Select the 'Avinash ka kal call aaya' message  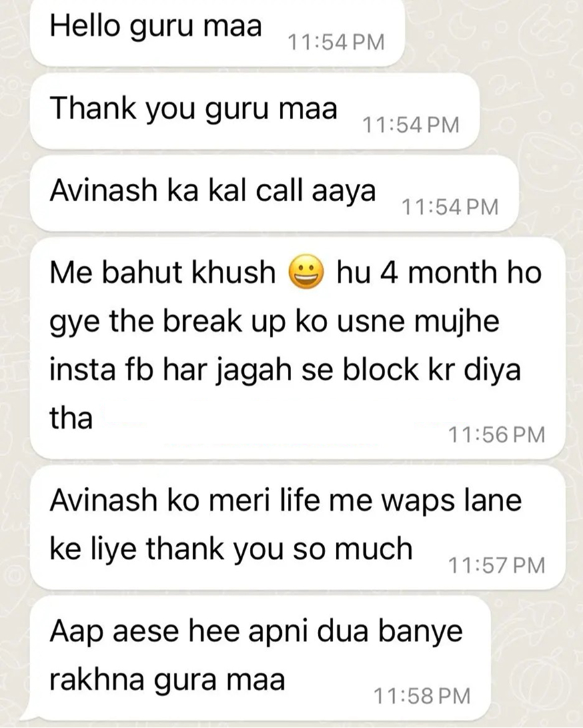(274, 192)
